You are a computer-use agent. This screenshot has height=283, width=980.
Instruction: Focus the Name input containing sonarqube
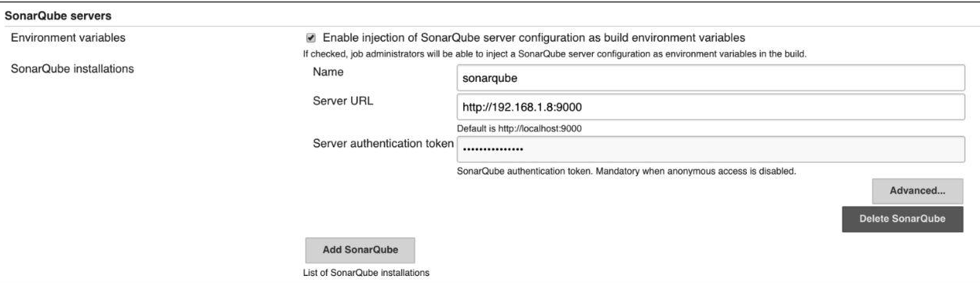(x=710, y=78)
